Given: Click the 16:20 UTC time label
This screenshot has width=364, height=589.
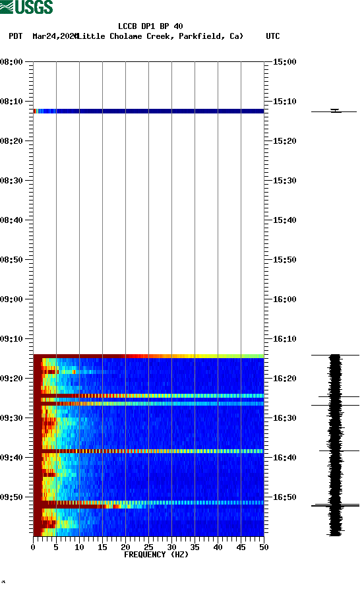Looking at the screenshot, I should [x=284, y=379].
